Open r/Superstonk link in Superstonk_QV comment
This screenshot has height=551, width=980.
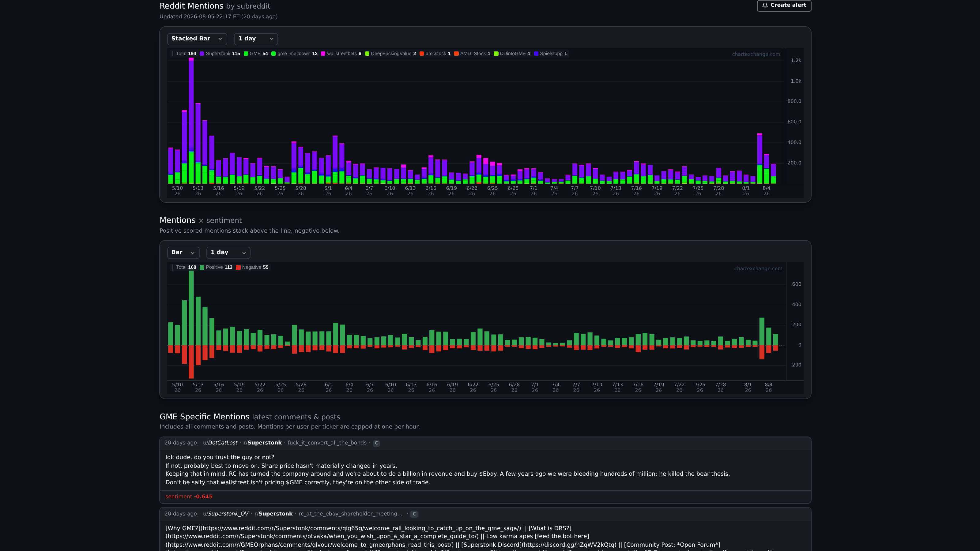pos(273,514)
